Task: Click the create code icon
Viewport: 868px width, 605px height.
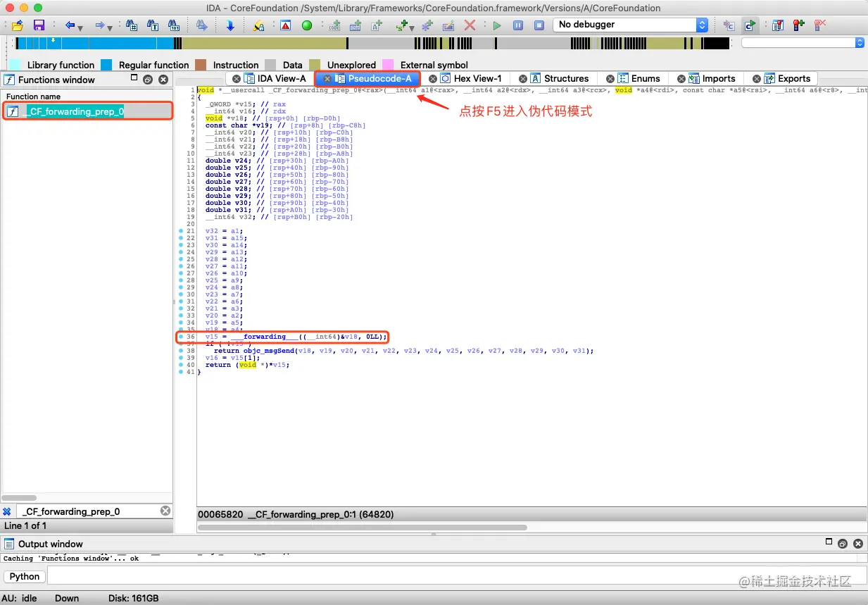Action: pyautogui.click(x=334, y=25)
